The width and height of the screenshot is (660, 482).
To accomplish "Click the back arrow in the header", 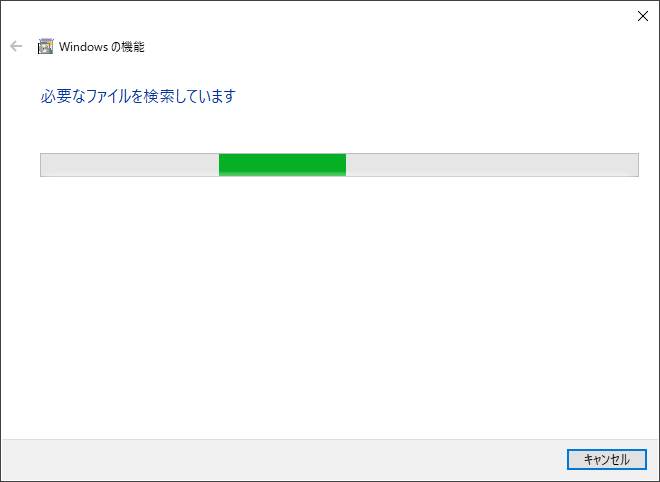I will pyautogui.click(x=16, y=46).
